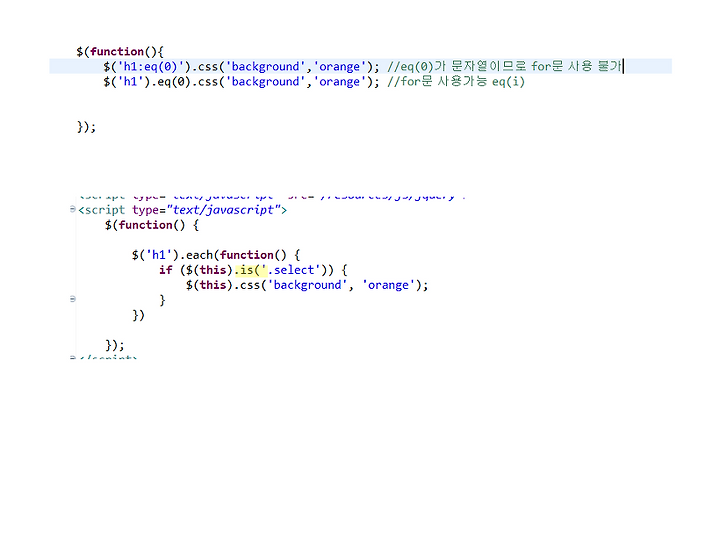Click the if keyword
Screen dimensions: 720x540
coord(165,270)
